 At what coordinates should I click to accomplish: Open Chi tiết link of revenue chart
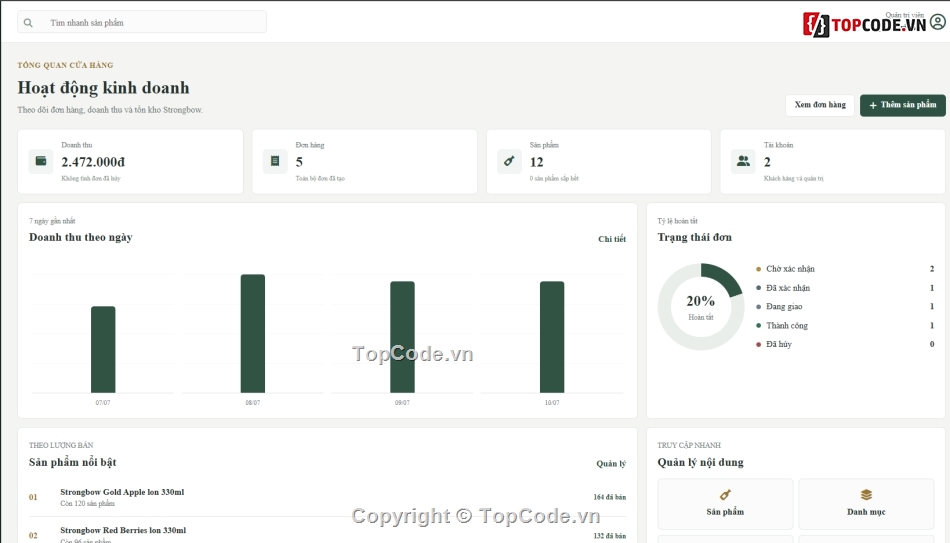tap(612, 239)
